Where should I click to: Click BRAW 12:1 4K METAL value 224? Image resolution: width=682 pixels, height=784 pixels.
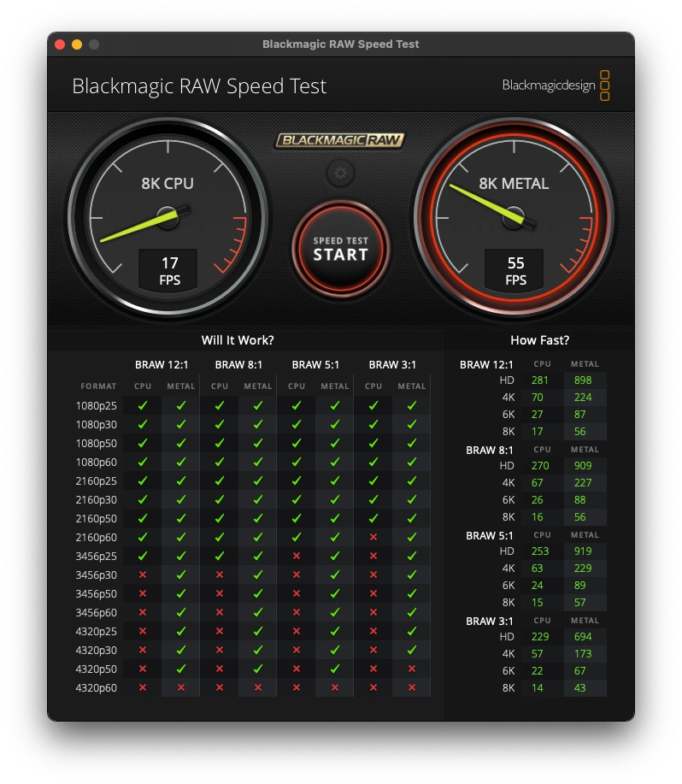583,398
